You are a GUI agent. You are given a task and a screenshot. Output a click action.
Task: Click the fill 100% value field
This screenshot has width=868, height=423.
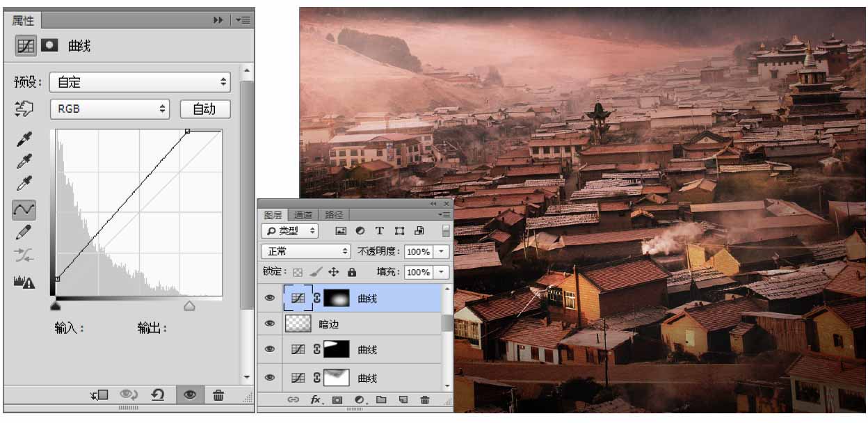419,272
